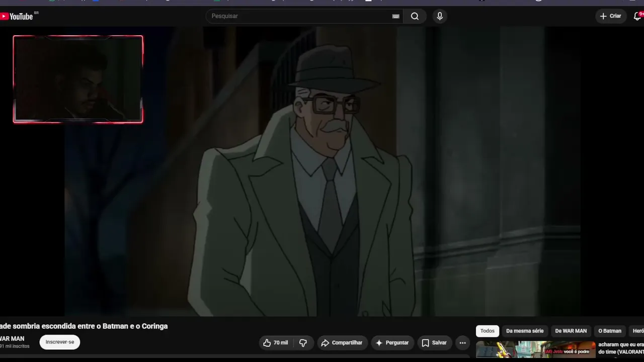
Task: Open the Criar menu
Action: (611, 16)
